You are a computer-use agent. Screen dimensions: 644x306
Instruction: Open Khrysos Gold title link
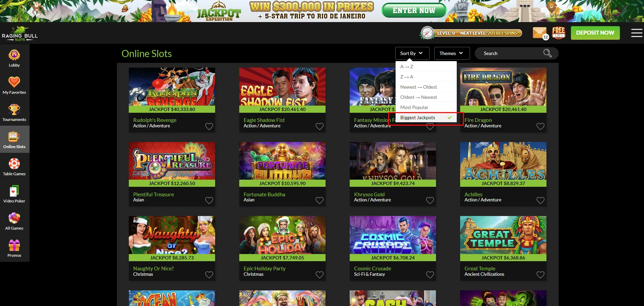click(x=369, y=194)
